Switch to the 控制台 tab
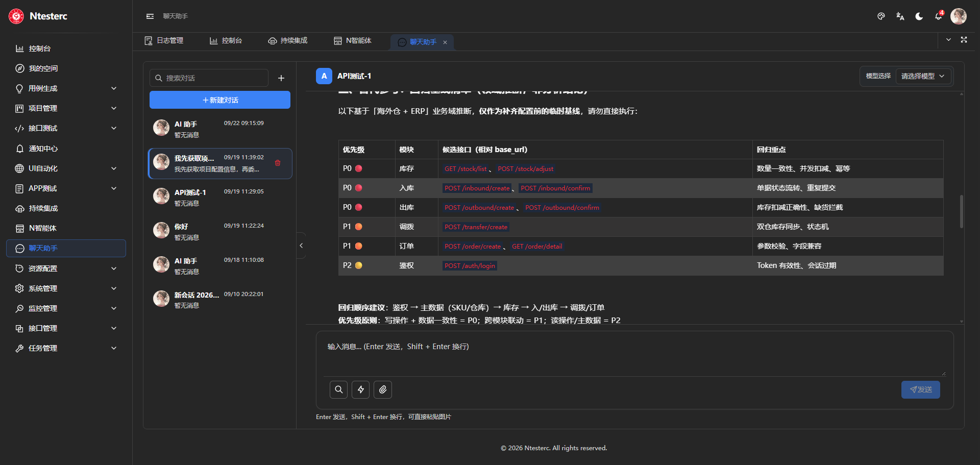The height and width of the screenshot is (465, 980). point(226,41)
